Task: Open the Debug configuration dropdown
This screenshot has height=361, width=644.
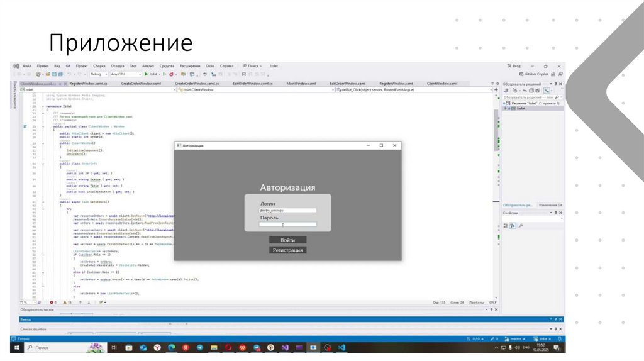Action: point(99,74)
